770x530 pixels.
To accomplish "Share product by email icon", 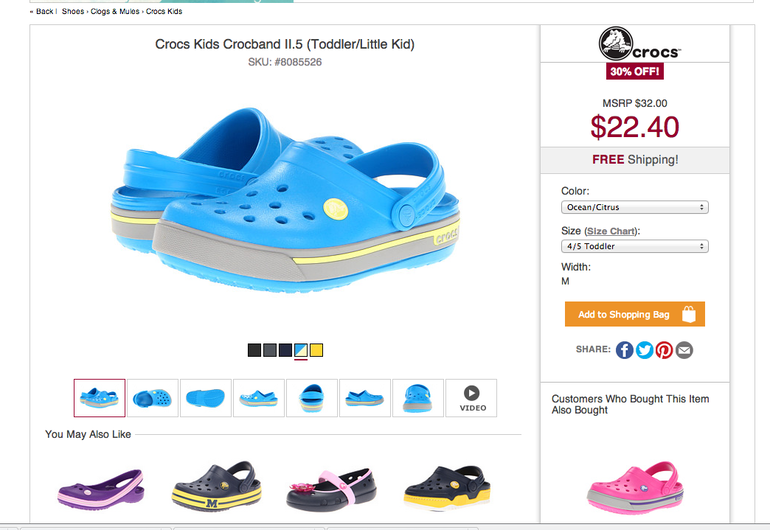I will 684,350.
